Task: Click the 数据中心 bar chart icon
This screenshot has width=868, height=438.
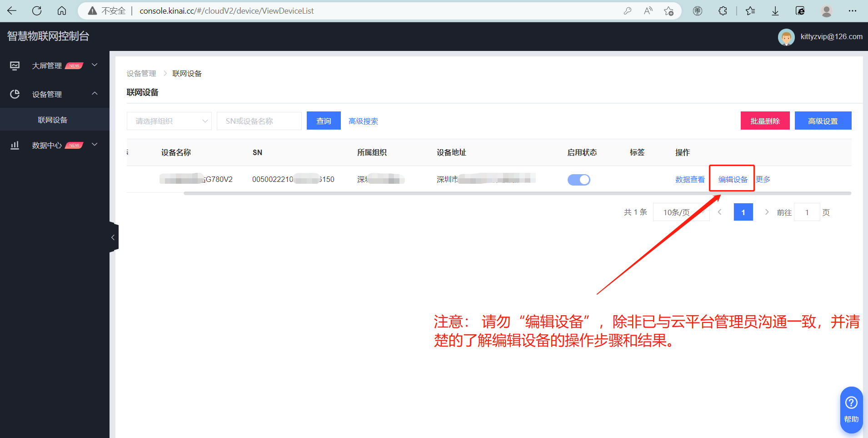Action: click(15, 145)
